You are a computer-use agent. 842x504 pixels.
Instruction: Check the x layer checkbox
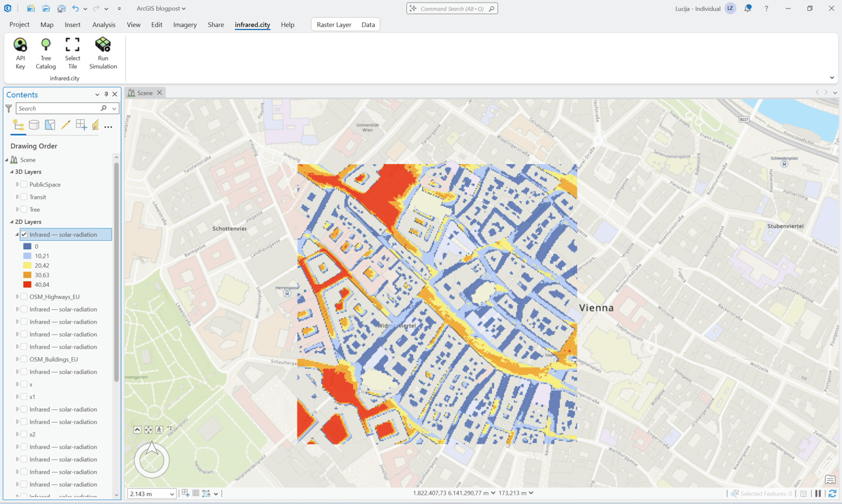point(24,384)
